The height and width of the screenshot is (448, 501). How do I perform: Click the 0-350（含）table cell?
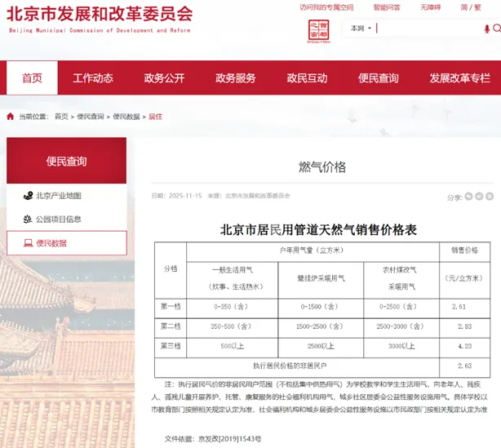coord(233,307)
